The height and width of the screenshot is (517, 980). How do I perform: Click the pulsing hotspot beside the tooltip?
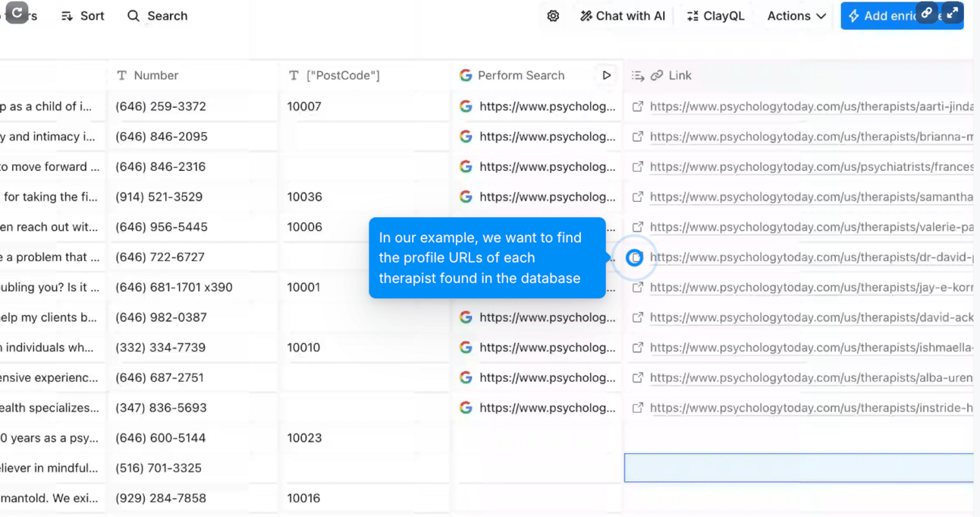(x=635, y=257)
